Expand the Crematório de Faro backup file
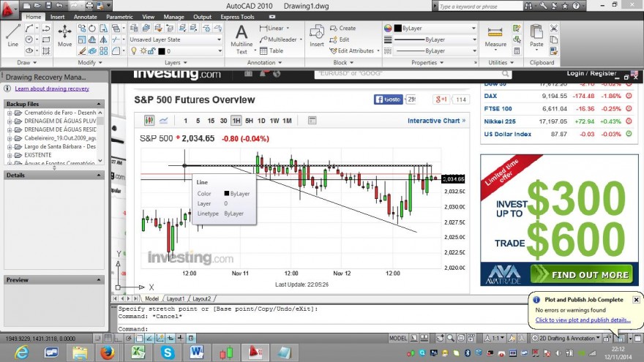The width and height of the screenshot is (644, 362). click(x=10, y=113)
